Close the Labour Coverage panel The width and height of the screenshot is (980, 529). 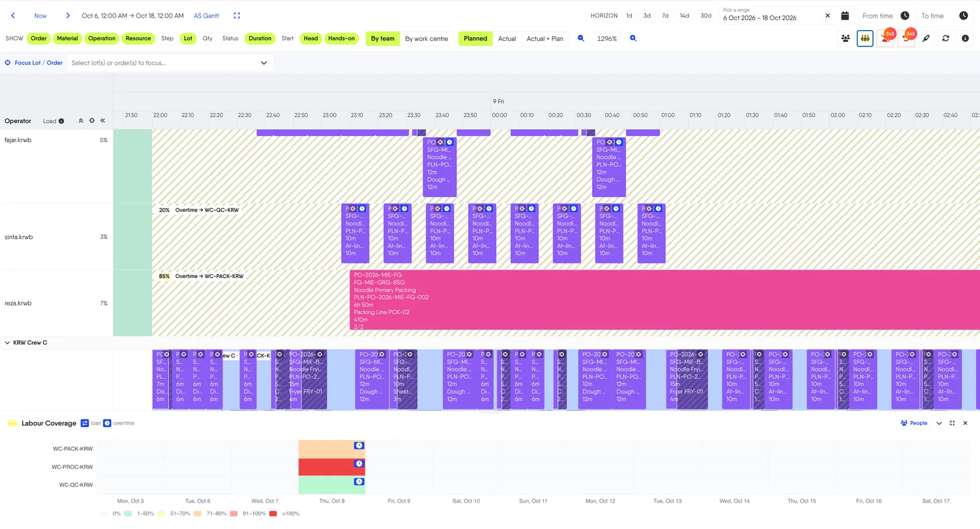(965, 423)
